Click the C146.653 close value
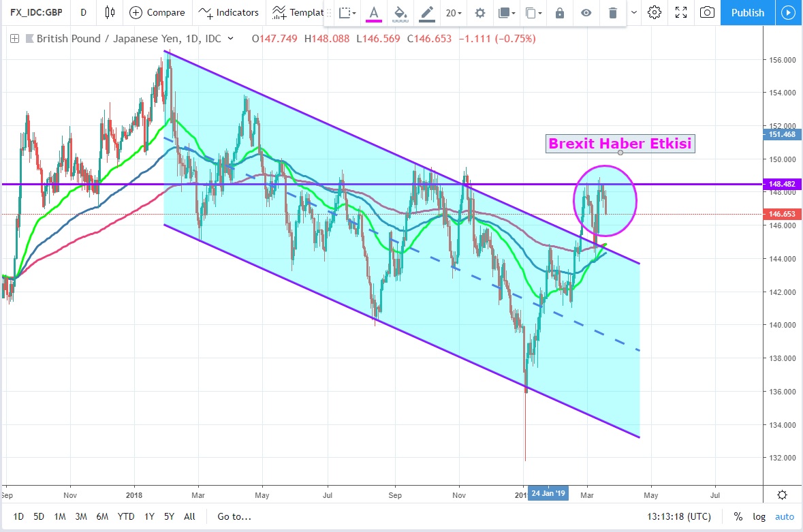 tap(429, 38)
